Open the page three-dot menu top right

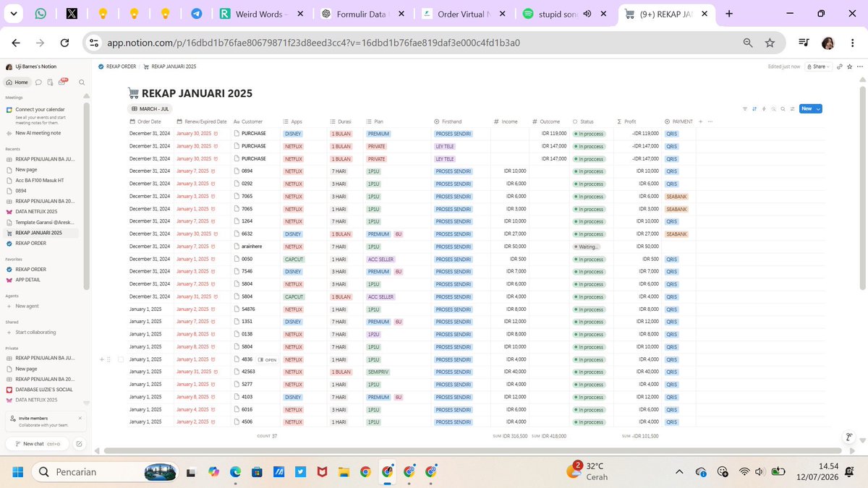[x=859, y=67]
